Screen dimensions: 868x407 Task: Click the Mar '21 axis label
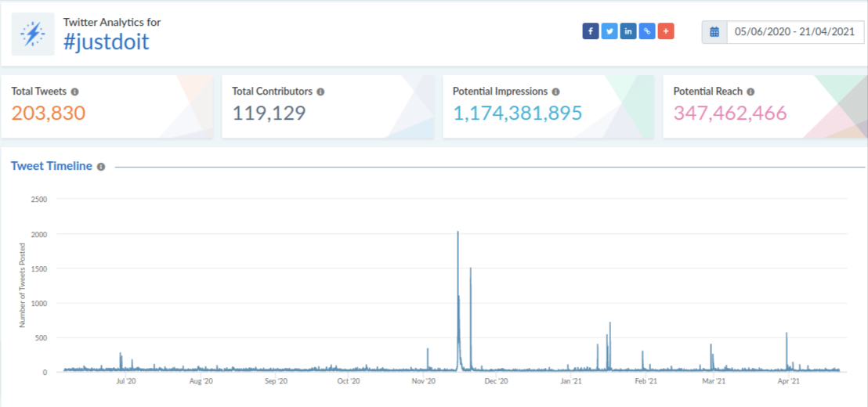coord(714,381)
